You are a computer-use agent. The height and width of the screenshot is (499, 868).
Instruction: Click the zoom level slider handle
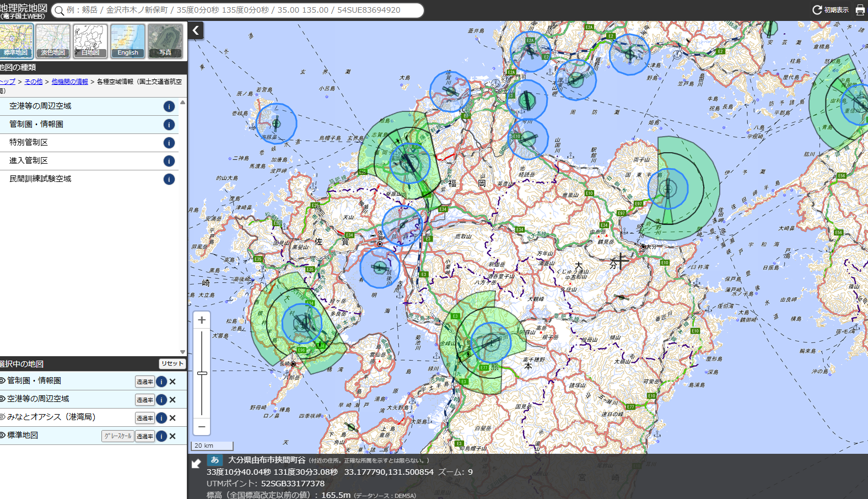202,373
